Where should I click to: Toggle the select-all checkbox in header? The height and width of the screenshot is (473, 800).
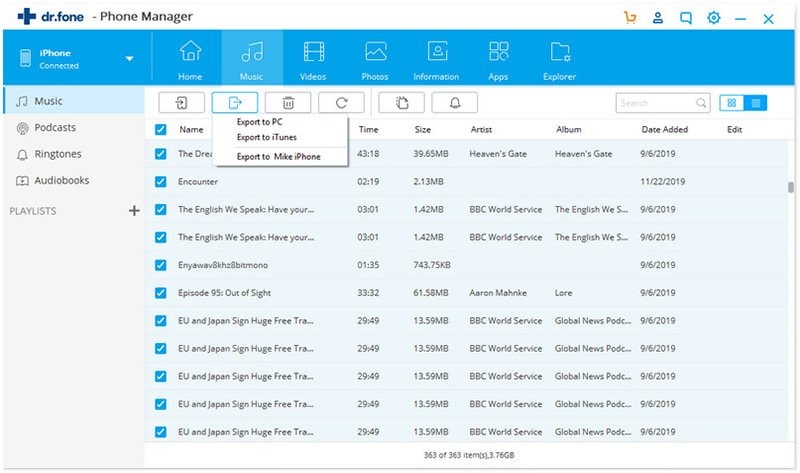click(x=161, y=130)
